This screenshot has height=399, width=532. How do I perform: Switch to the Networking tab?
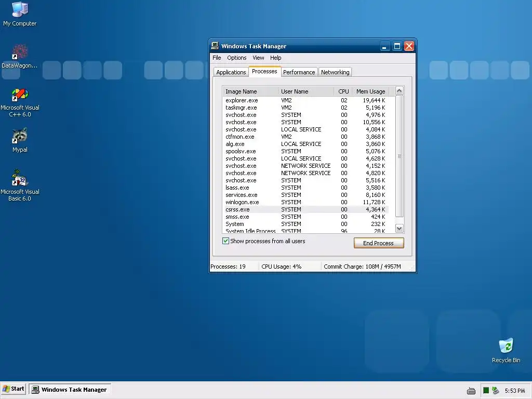point(335,72)
